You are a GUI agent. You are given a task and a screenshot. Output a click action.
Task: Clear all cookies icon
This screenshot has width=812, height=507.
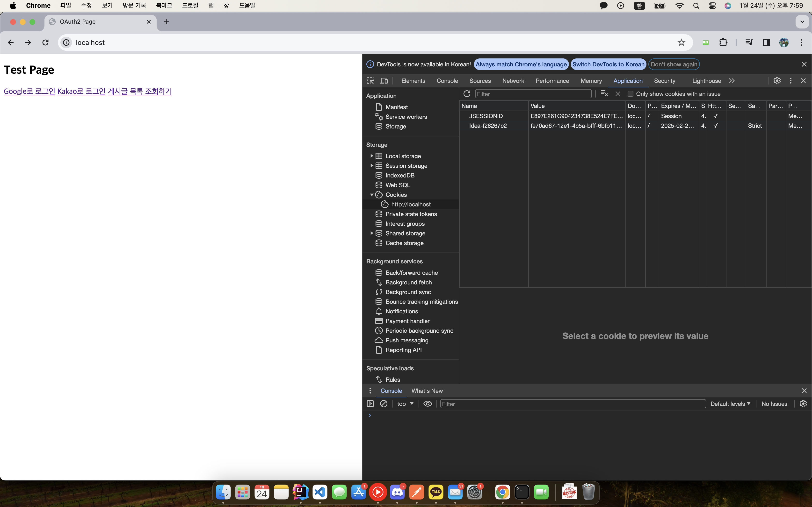coord(604,94)
